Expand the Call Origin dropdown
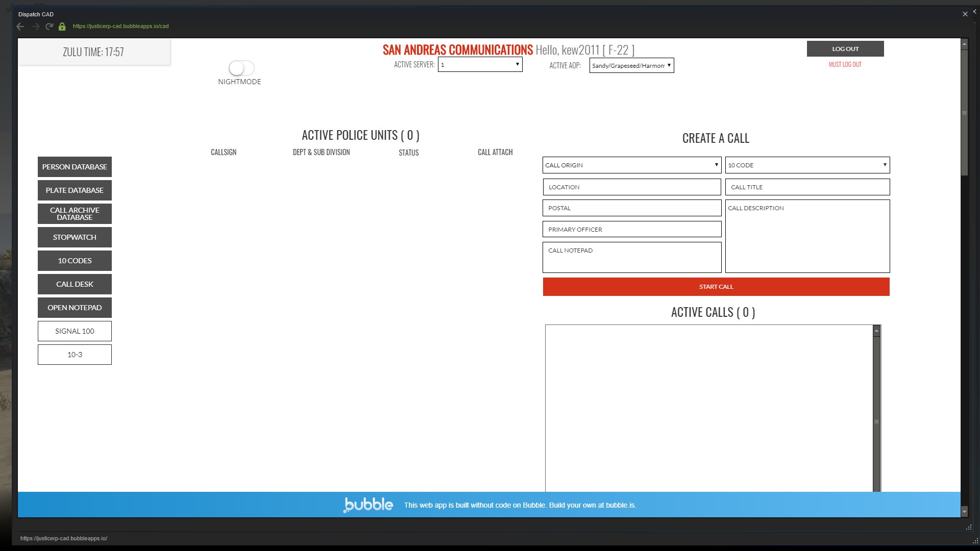The height and width of the screenshot is (551, 980). click(x=631, y=165)
